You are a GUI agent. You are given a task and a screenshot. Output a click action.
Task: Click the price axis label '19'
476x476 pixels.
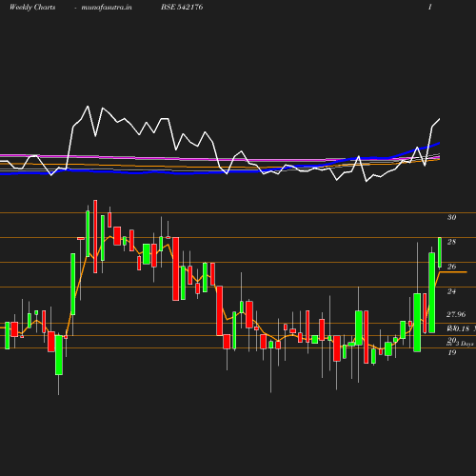[452, 352]
